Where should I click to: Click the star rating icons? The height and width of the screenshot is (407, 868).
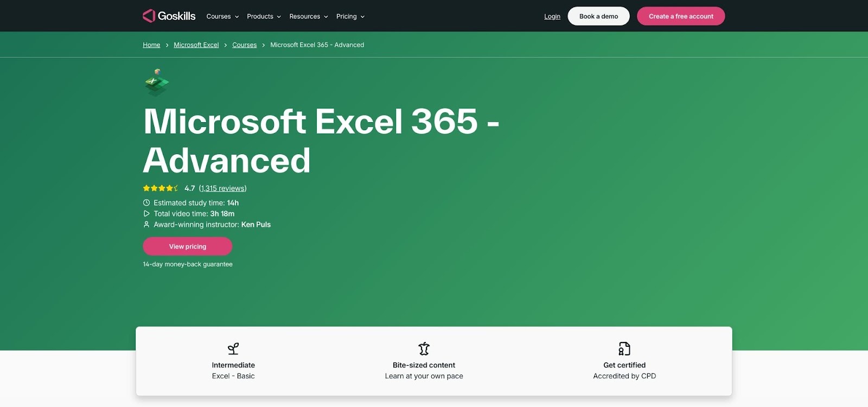coord(161,188)
